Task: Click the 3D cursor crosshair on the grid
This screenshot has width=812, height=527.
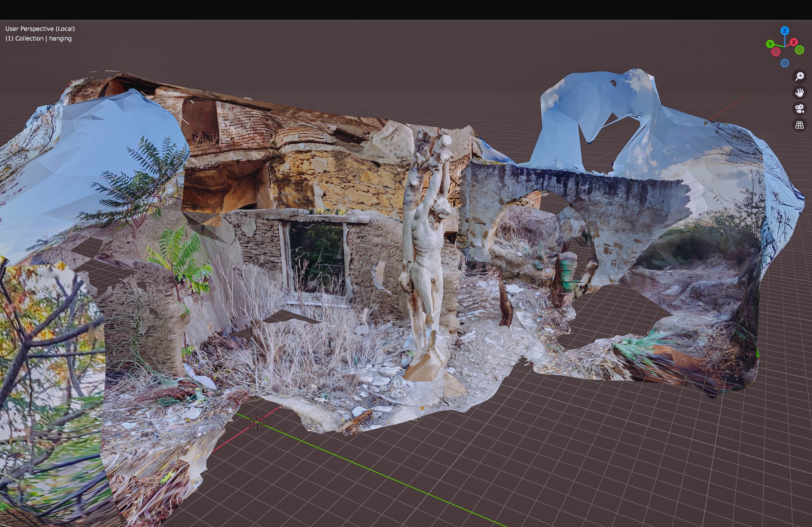Action: [257, 422]
